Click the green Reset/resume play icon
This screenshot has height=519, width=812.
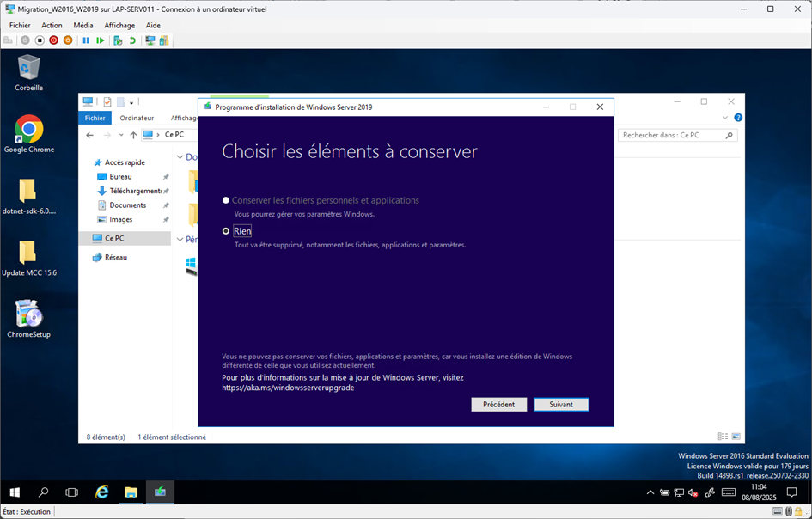101,40
